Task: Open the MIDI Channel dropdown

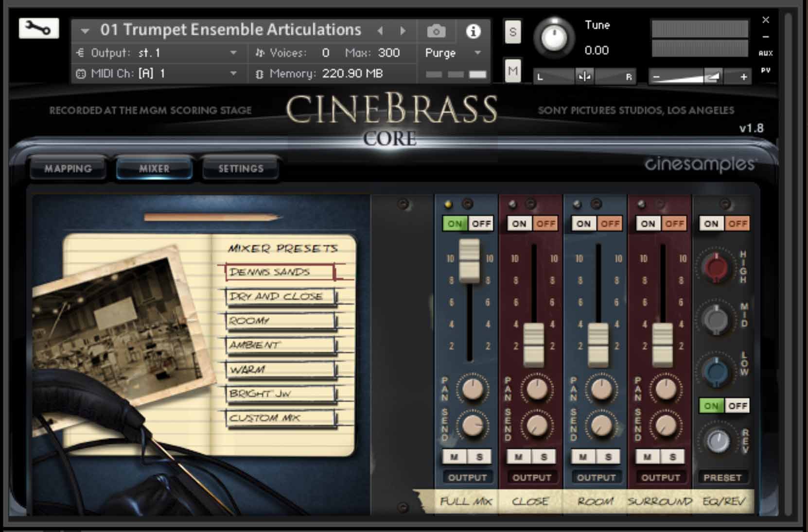Action: pos(234,74)
